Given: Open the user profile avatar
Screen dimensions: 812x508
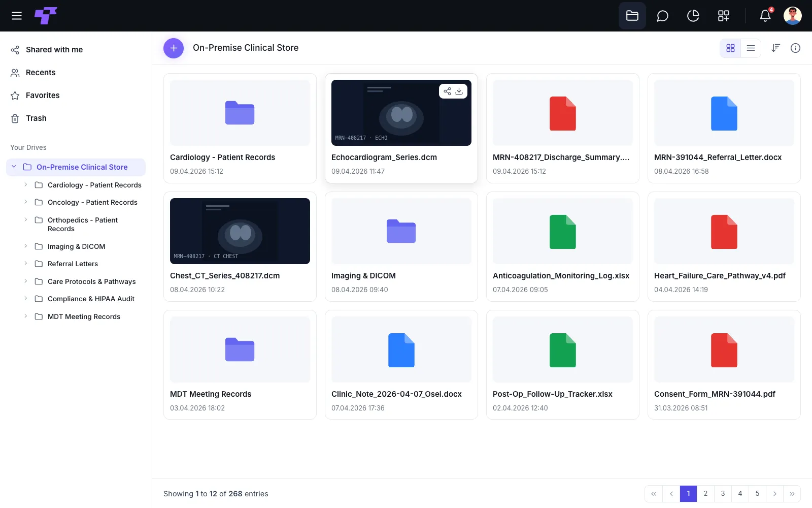Looking at the screenshot, I should (x=792, y=16).
